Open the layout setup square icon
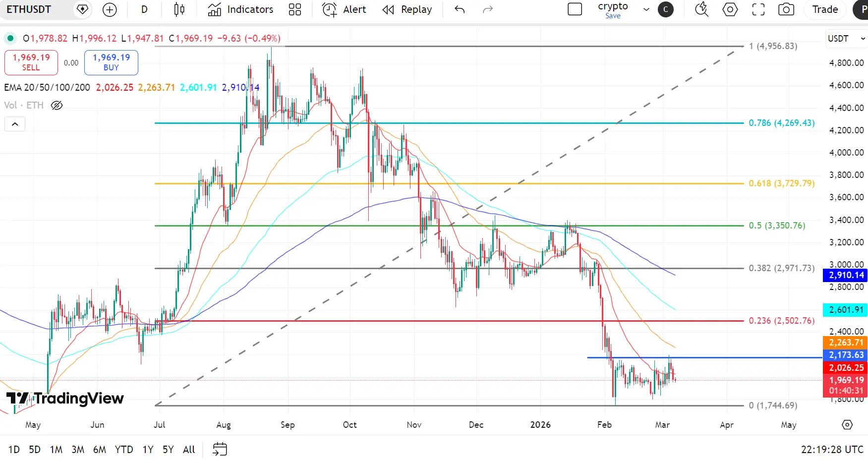868x461 pixels. [575, 9]
